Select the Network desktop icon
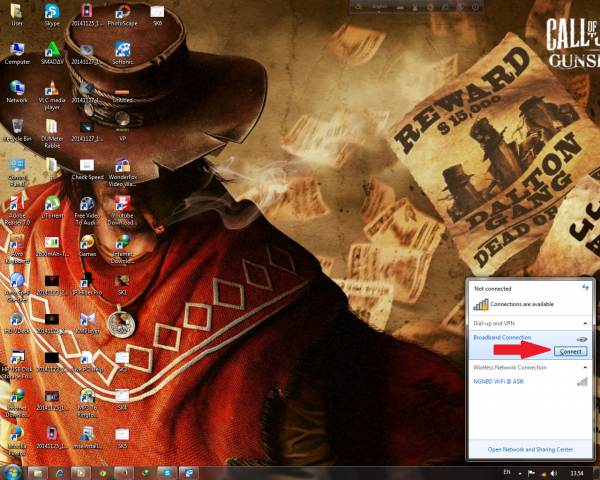The width and height of the screenshot is (600, 480). pos(17,92)
